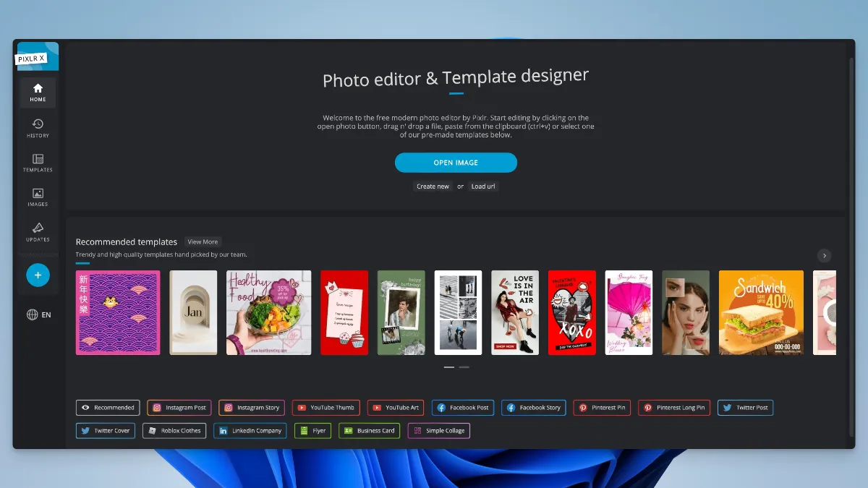Switch to the Instagram Story category

[x=251, y=407]
